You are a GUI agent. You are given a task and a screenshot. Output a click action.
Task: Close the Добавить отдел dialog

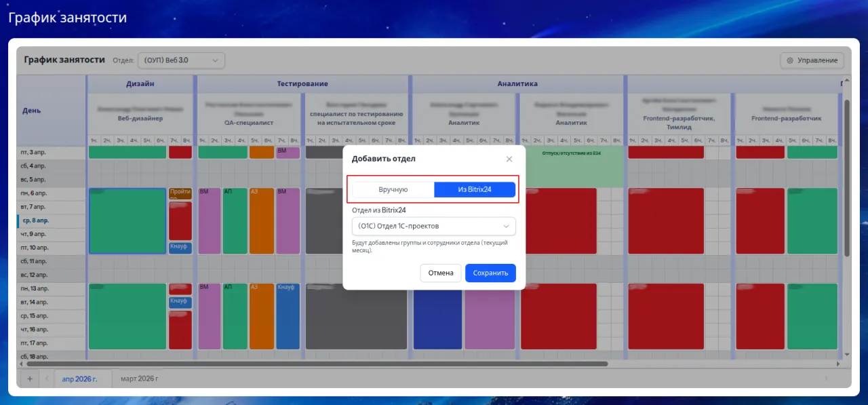(509, 159)
